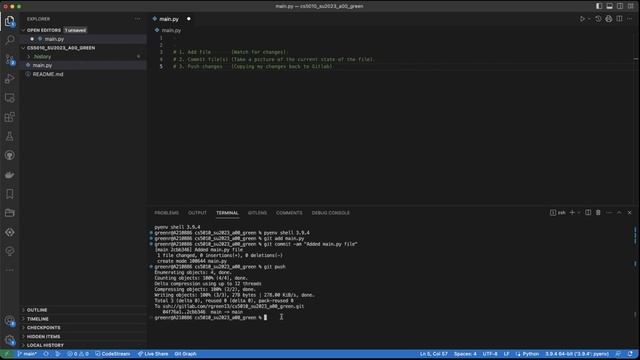Start Live Share from status bar
Viewport: 640px width, 360px height.
click(153, 354)
